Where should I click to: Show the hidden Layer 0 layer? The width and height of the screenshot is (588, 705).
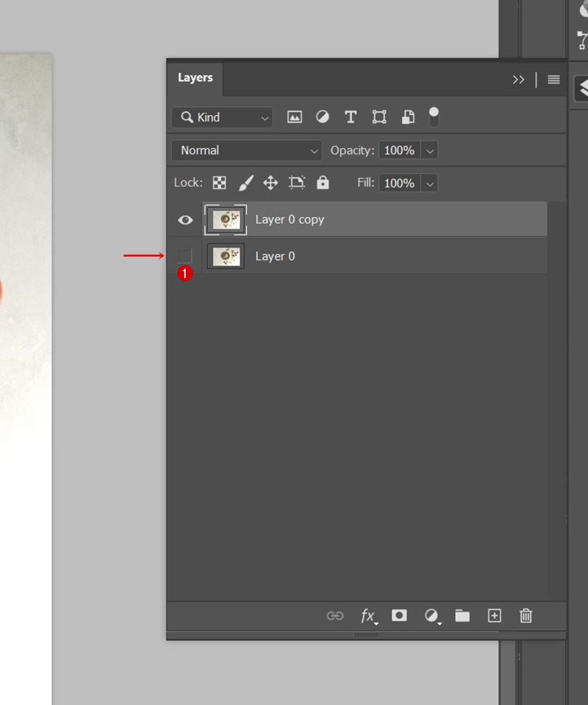[x=184, y=256]
